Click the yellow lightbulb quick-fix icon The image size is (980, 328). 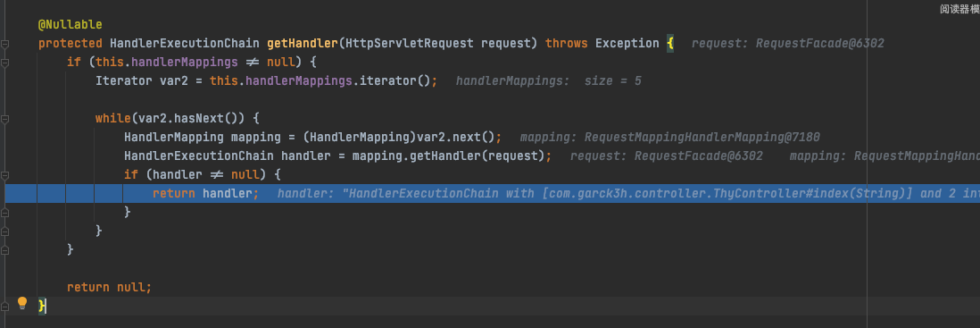point(22,304)
